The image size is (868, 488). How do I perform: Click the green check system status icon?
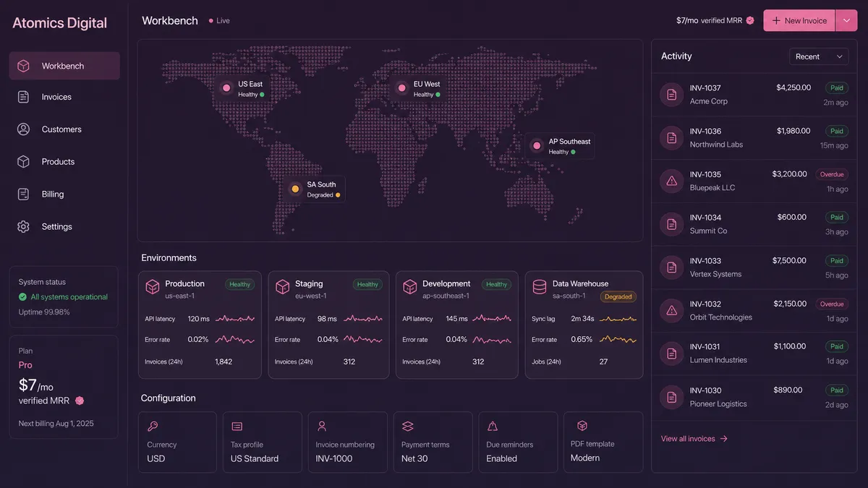pyautogui.click(x=23, y=297)
